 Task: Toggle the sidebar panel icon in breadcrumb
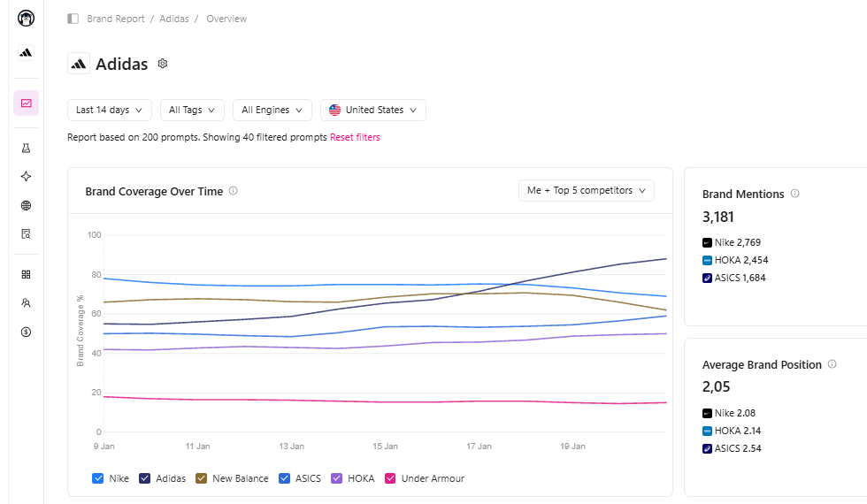73,19
